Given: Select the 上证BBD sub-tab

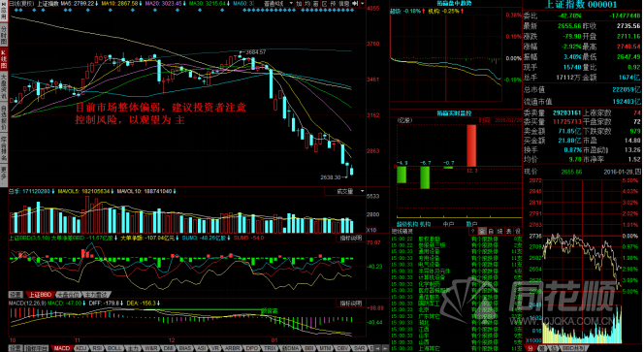Looking at the screenshot, I should pos(41,295).
